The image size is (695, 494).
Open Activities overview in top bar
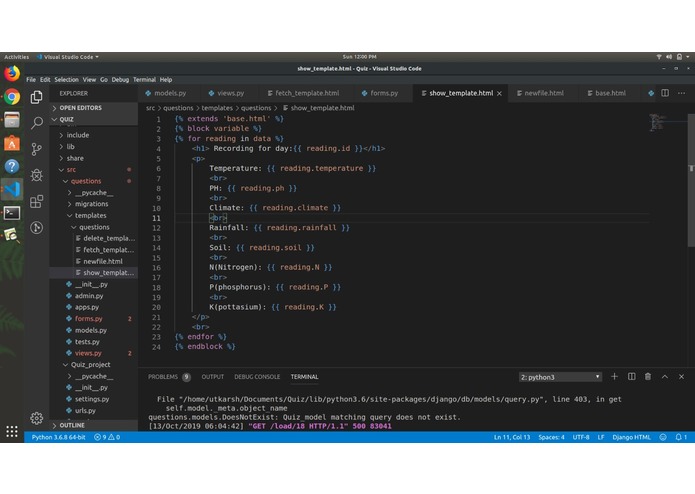click(17, 57)
